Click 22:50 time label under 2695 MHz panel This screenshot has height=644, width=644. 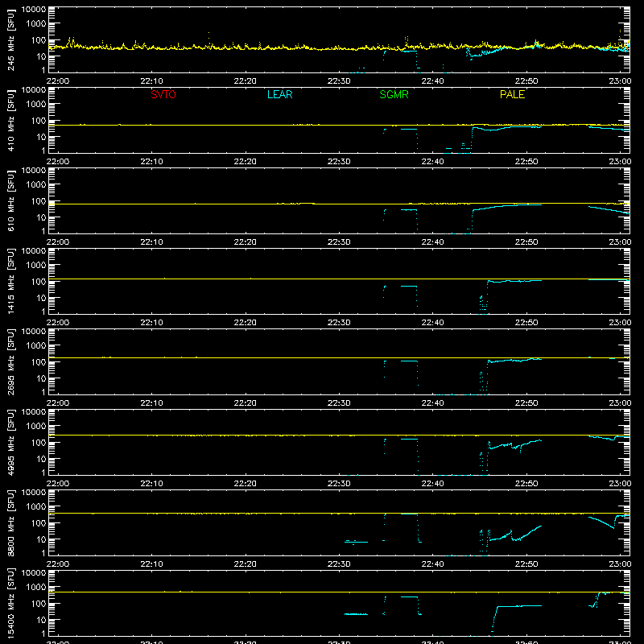coord(526,403)
